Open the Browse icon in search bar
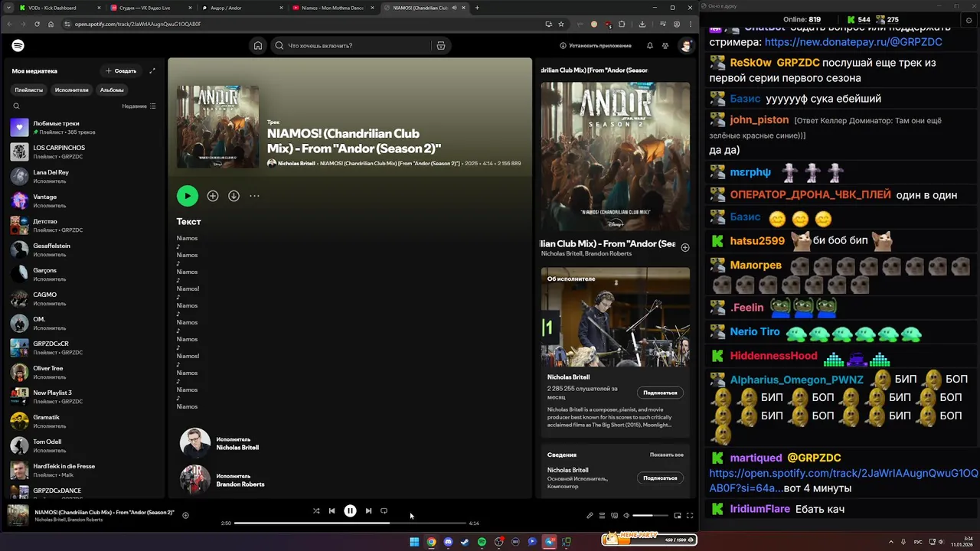Viewport: 980px width, 551px height. [440, 46]
